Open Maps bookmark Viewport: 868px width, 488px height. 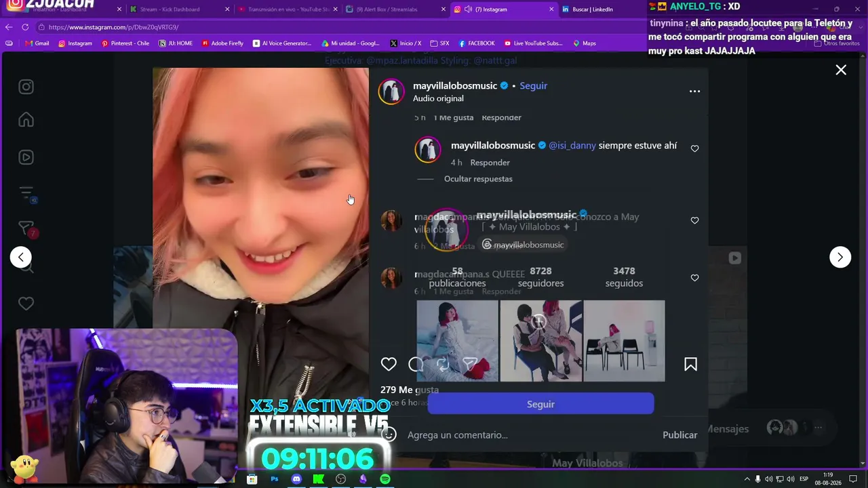pos(585,43)
